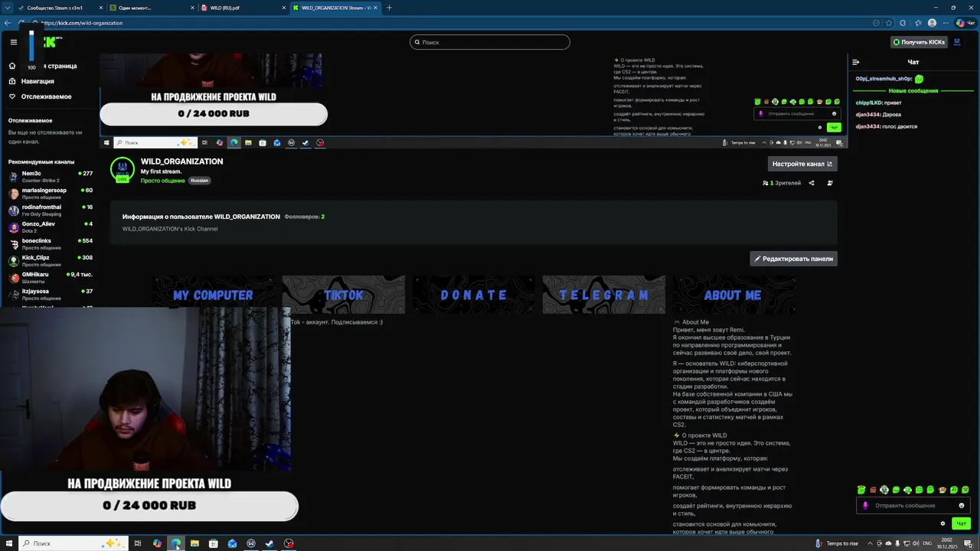Click the WILD_ORGANIZATION channel avatar with LIVE badge

coord(122,170)
